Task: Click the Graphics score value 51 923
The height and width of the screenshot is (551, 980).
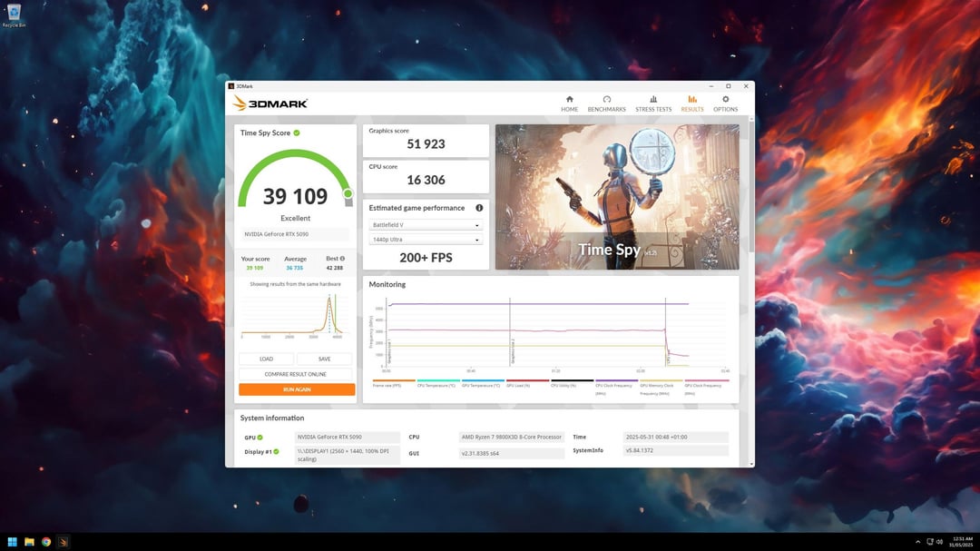Action: tap(426, 144)
